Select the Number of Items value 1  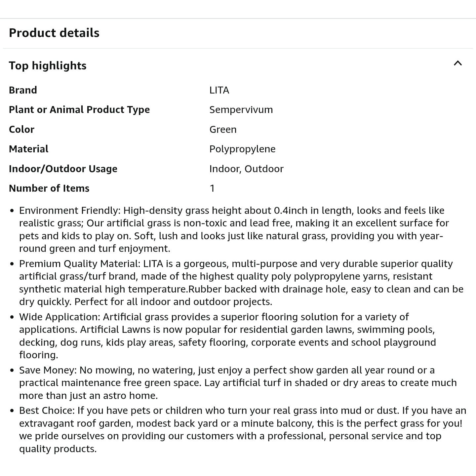click(x=212, y=188)
